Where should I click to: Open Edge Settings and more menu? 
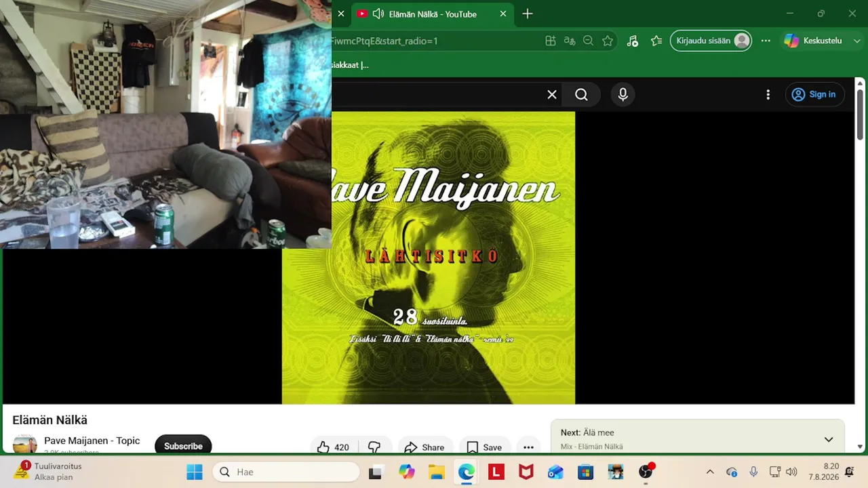[766, 41]
